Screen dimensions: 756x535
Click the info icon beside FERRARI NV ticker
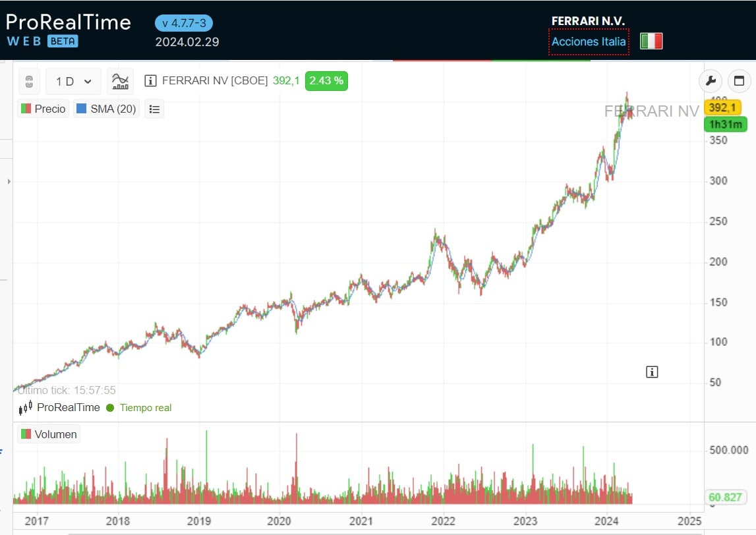click(150, 81)
